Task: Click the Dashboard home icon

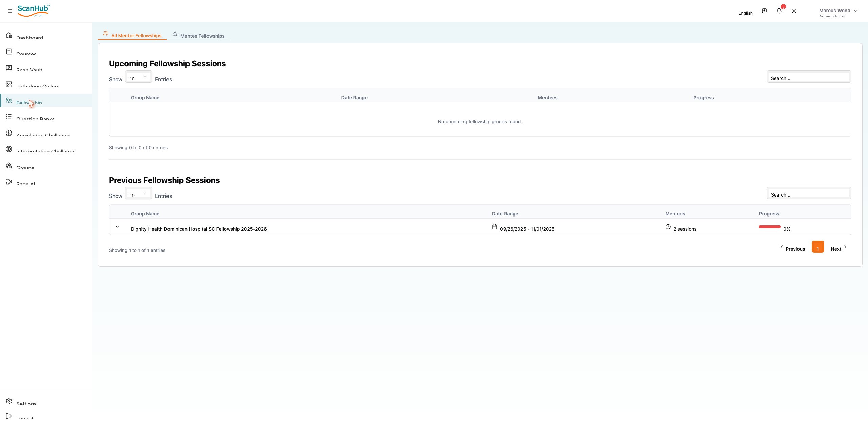Action: [9, 35]
